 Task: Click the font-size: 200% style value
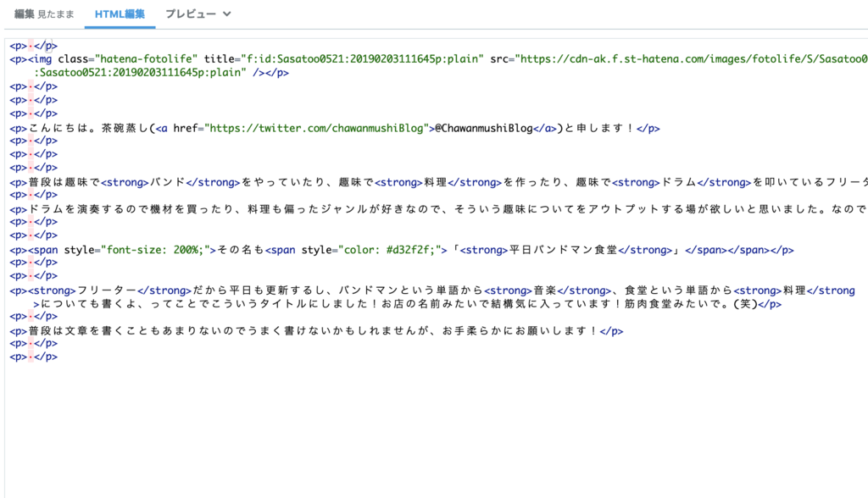coord(159,250)
